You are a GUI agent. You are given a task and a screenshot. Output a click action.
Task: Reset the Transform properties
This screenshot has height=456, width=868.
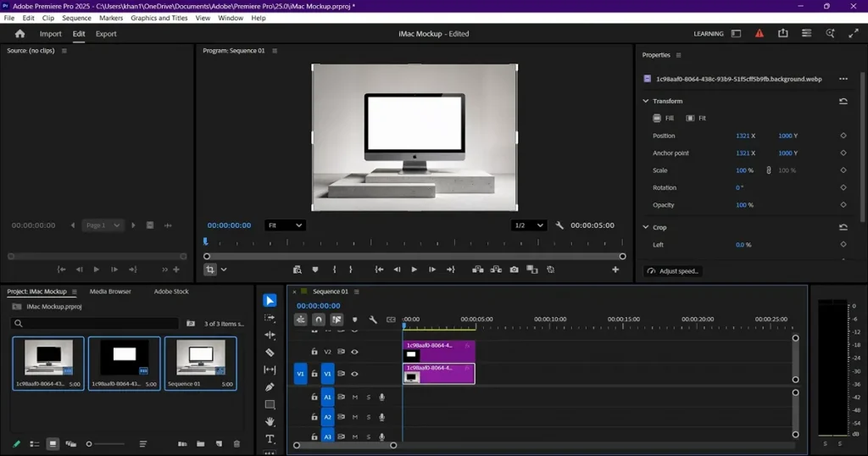tap(843, 101)
